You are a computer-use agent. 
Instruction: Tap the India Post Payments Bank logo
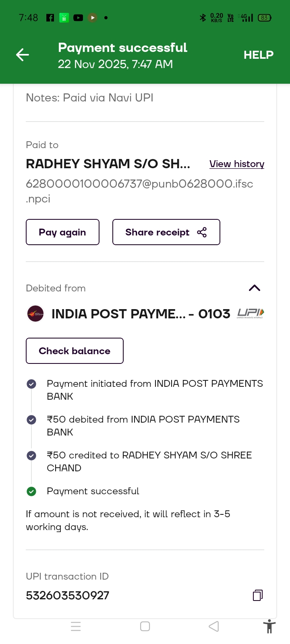click(x=35, y=314)
